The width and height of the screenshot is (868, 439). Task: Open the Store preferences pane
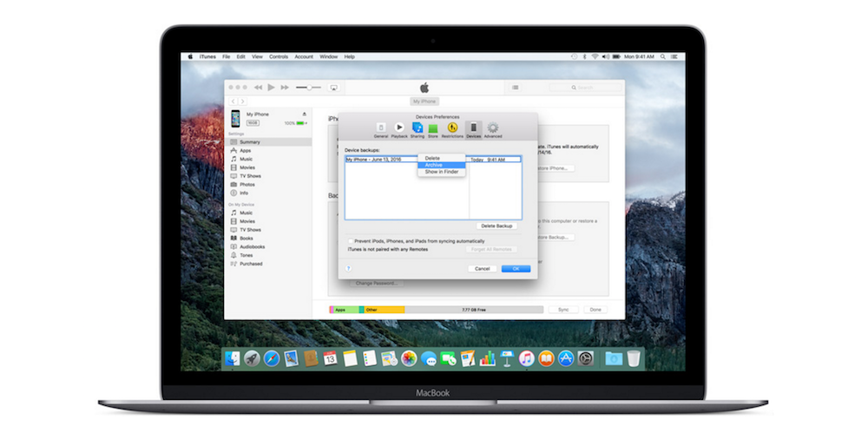pos(433,130)
